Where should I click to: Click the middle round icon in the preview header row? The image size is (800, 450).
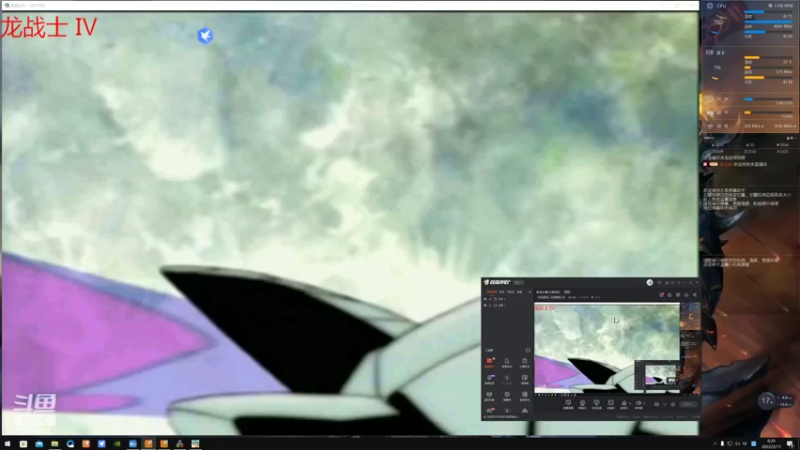(x=678, y=294)
